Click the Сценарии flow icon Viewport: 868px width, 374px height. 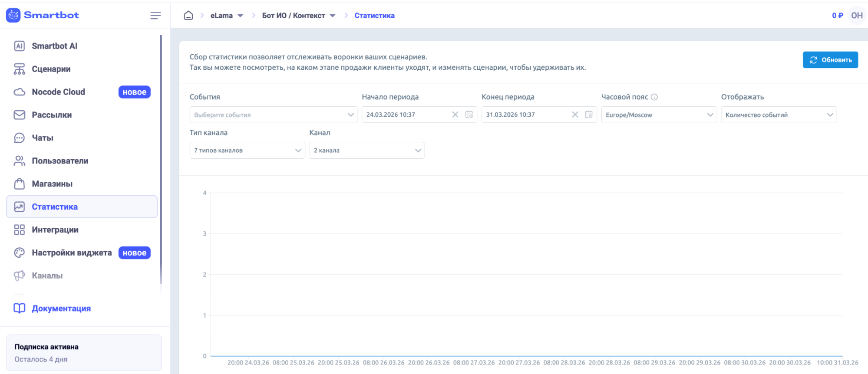[20, 69]
